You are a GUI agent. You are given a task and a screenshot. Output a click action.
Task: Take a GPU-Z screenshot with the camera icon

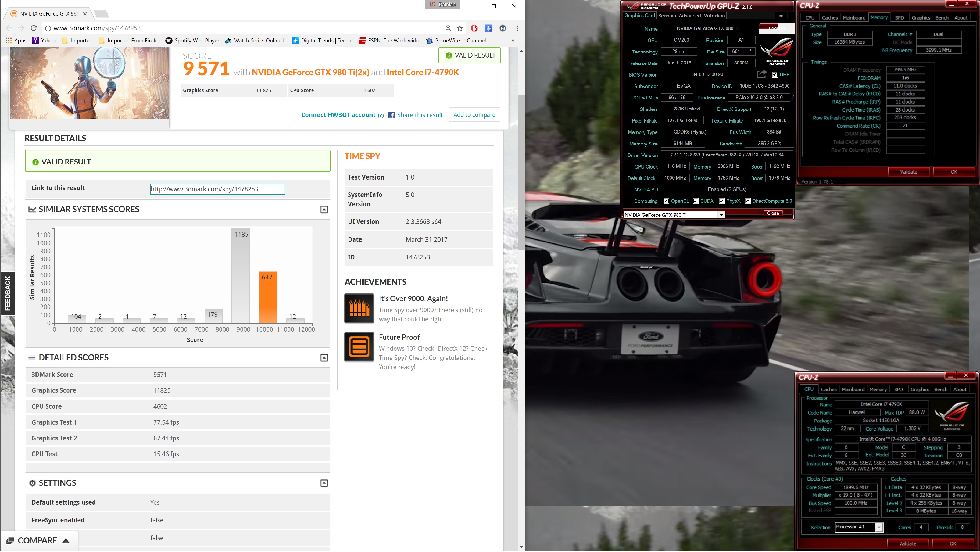pyautogui.click(x=781, y=16)
